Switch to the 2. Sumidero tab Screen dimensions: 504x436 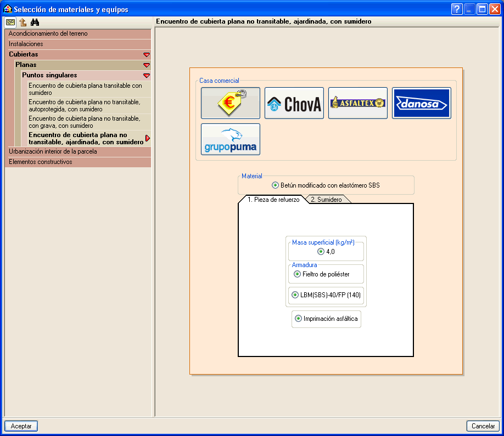[326, 200]
